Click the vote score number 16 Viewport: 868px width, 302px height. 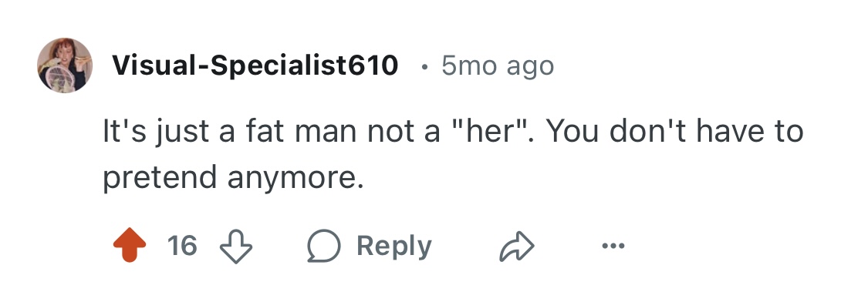pyautogui.click(x=182, y=245)
